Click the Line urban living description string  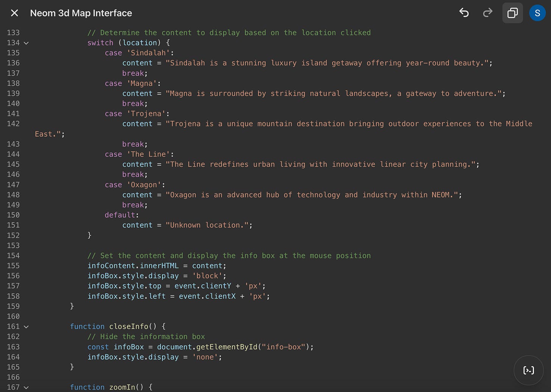[x=321, y=164]
